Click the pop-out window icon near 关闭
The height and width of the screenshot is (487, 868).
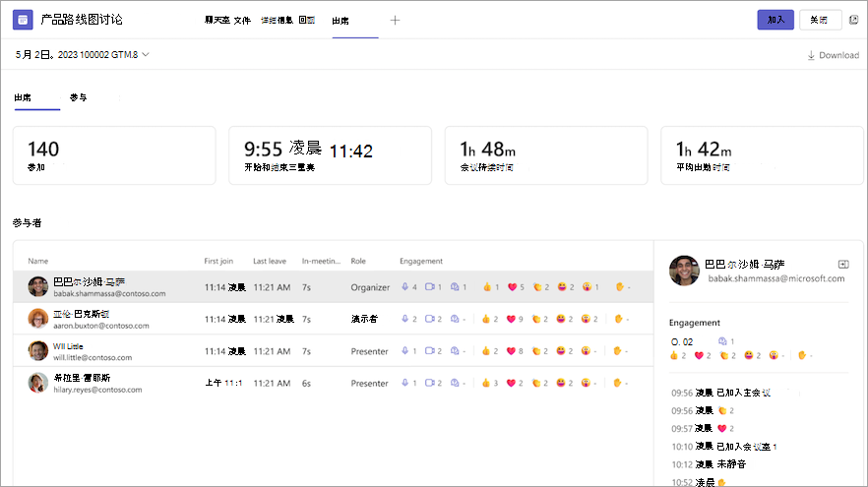click(x=853, y=20)
